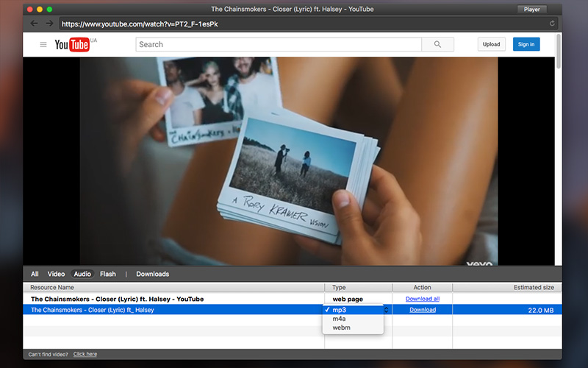Select the Audio tab
This screenshot has width=588, height=368.
[82, 274]
